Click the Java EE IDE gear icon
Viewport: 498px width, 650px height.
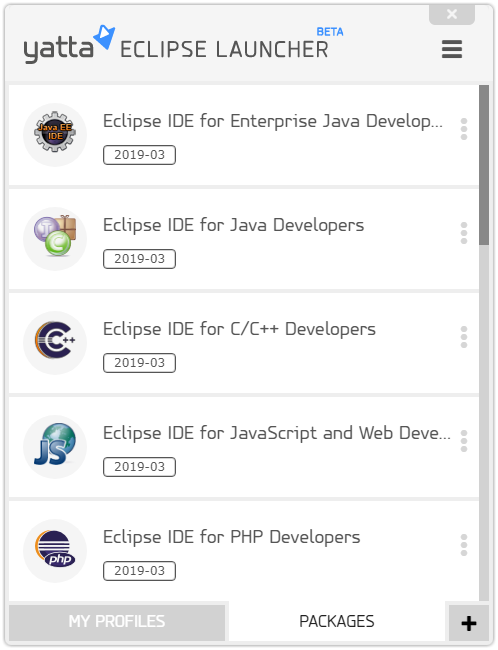pyautogui.click(x=55, y=132)
